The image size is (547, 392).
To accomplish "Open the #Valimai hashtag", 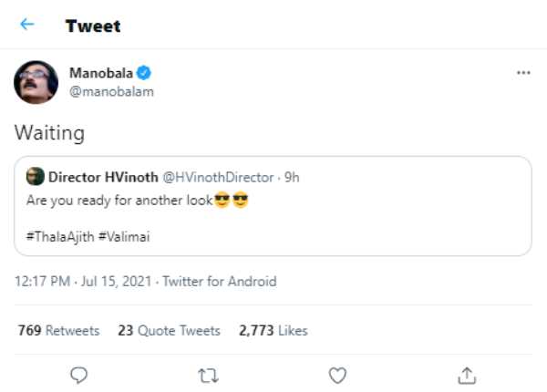I will coord(127,236).
